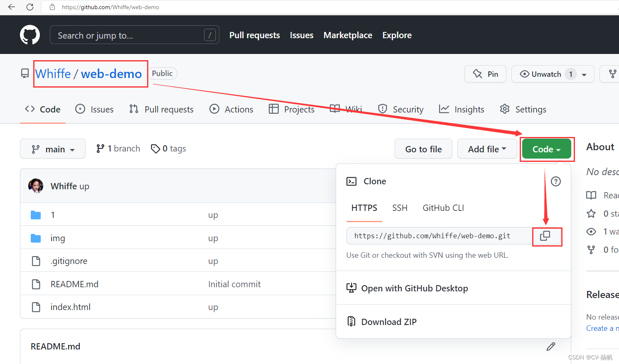Image resolution: width=619 pixels, height=364 pixels.
Task: Open folder icon for directory 1
Action: coord(36,215)
